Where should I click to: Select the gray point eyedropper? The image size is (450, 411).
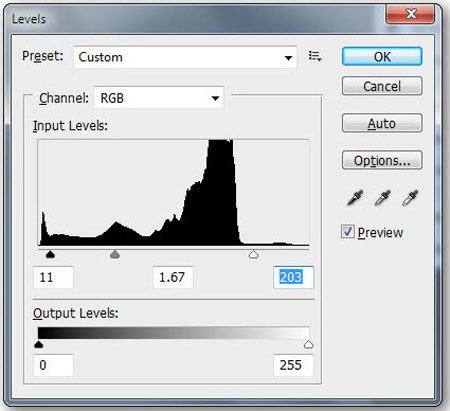[x=382, y=198]
